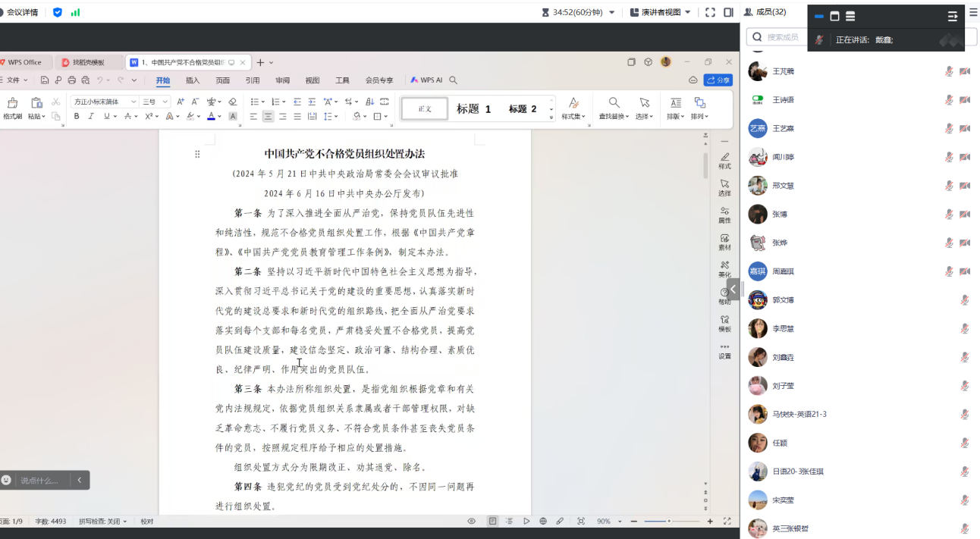Click the center align paragraph icon
Image resolution: width=980 pixels, height=539 pixels.
tap(268, 117)
